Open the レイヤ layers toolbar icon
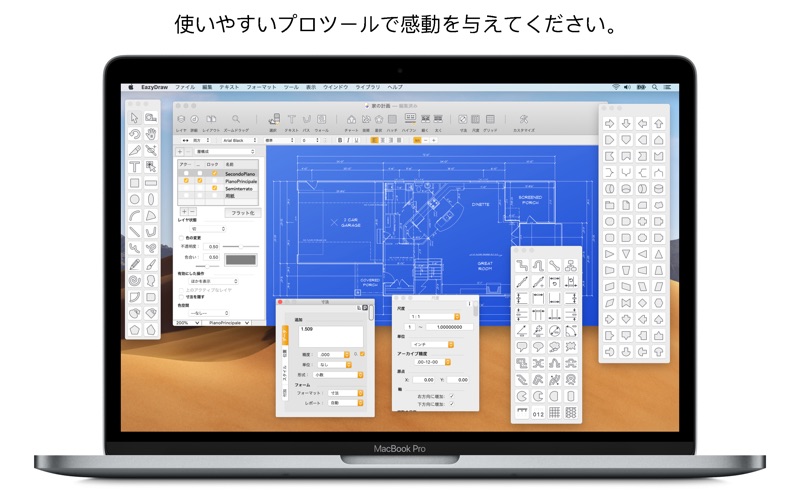 click(x=181, y=119)
